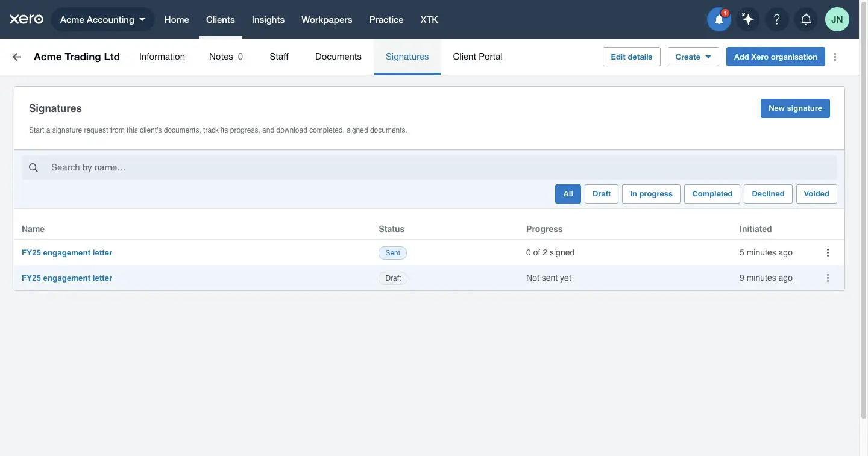Image resolution: width=868 pixels, height=456 pixels.
Task: Click the "Not sent yet" progress text
Action: pos(549,278)
